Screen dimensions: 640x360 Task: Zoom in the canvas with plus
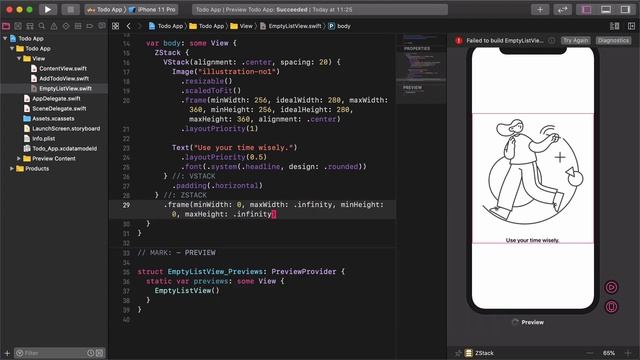click(x=628, y=353)
